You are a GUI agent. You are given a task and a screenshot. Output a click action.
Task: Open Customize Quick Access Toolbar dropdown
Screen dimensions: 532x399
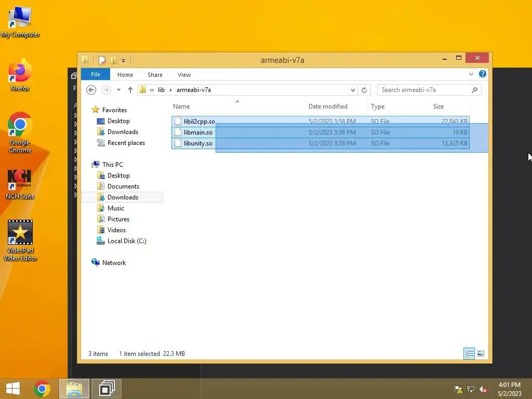tap(123, 60)
